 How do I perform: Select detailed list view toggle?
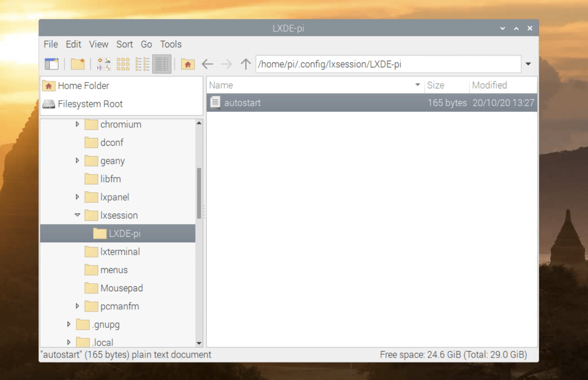[162, 64]
